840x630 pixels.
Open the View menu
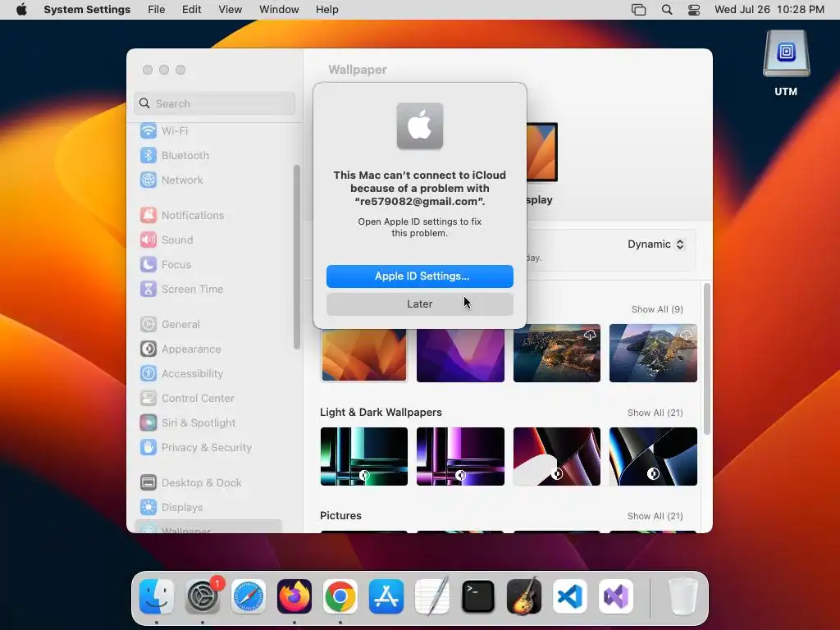231,10
